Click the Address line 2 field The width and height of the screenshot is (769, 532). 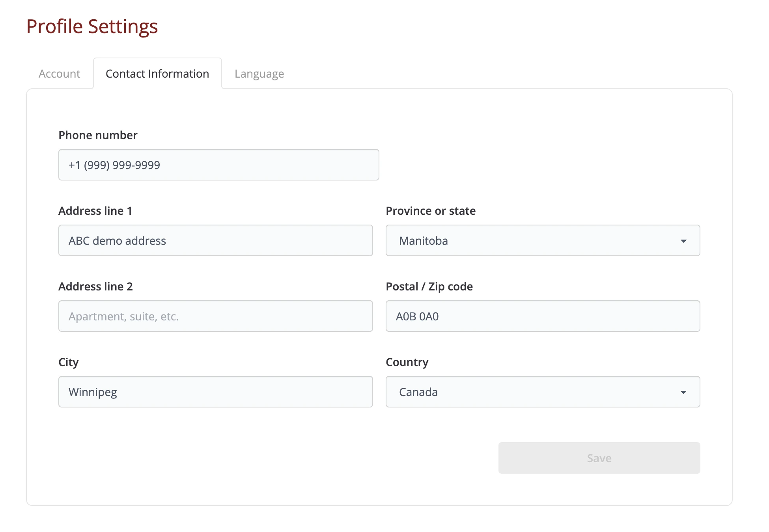[216, 316]
